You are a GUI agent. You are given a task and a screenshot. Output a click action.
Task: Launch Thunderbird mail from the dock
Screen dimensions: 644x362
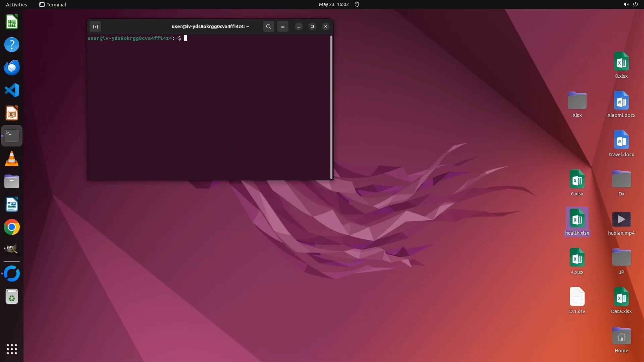coord(12,67)
